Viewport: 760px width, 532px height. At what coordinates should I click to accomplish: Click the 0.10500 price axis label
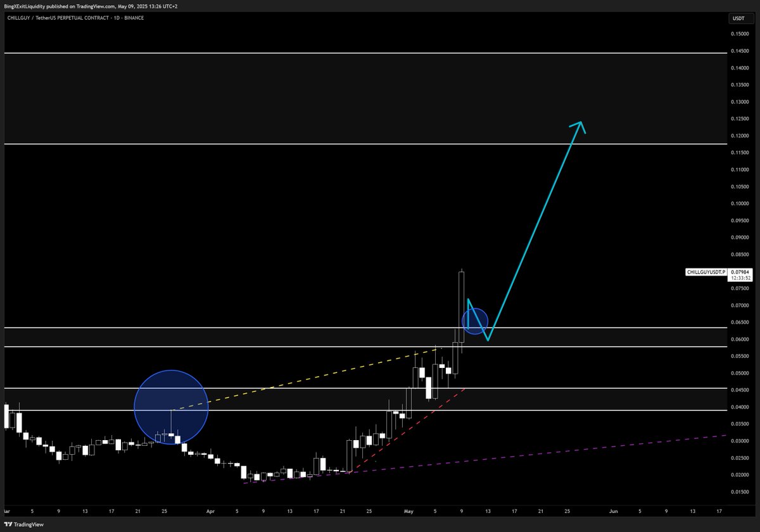click(x=739, y=187)
